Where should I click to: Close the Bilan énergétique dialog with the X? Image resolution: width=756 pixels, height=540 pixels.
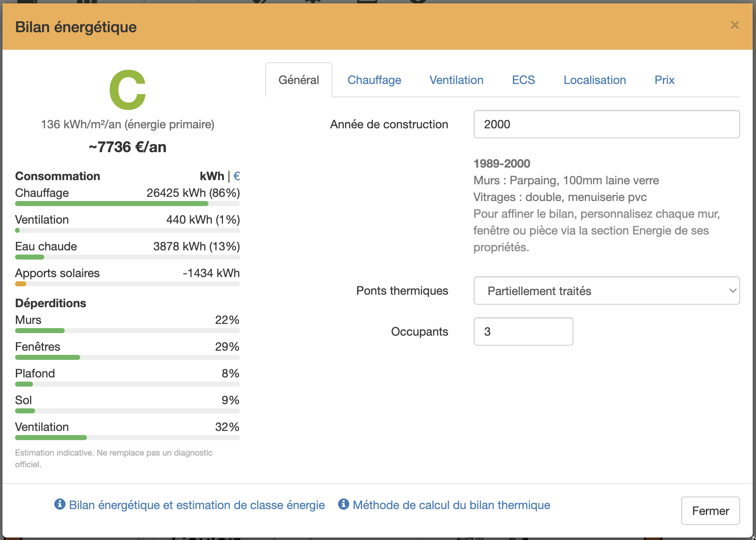click(x=734, y=25)
